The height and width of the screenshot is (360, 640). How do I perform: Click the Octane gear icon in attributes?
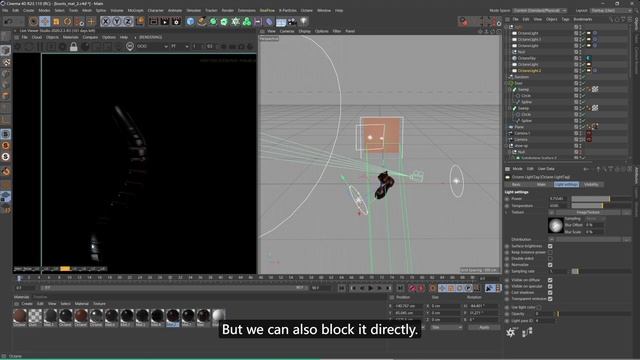[511, 333]
